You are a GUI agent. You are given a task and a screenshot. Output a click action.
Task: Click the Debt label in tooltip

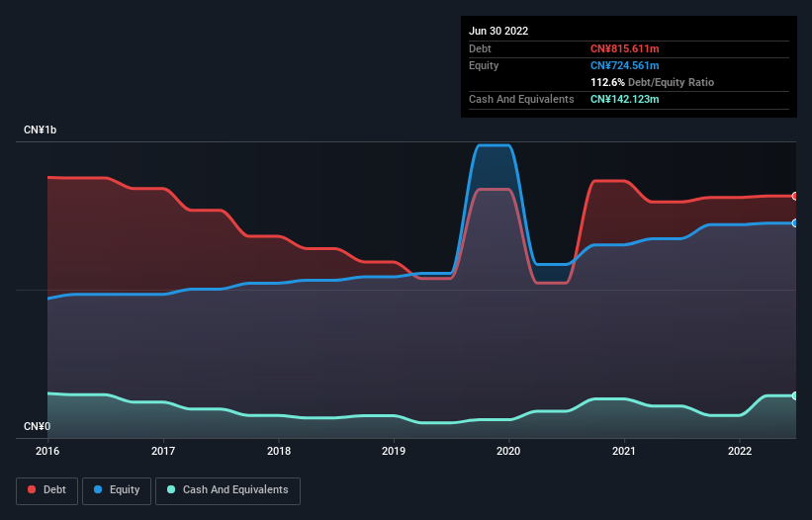(x=480, y=48)
